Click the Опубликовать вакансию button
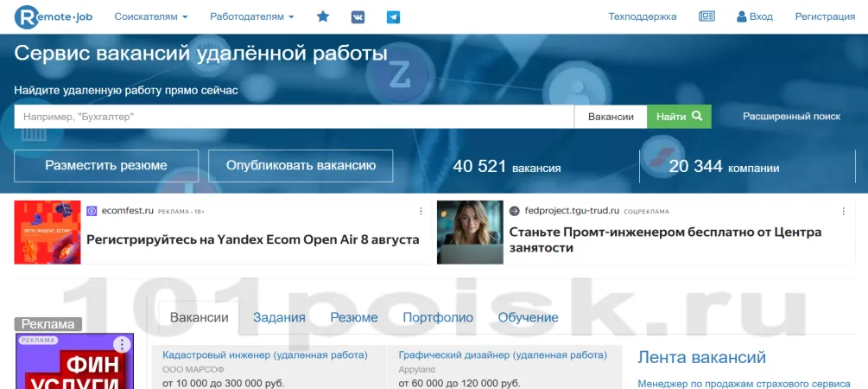The width and height of the screenshot is (868, 389). [301, 166]
